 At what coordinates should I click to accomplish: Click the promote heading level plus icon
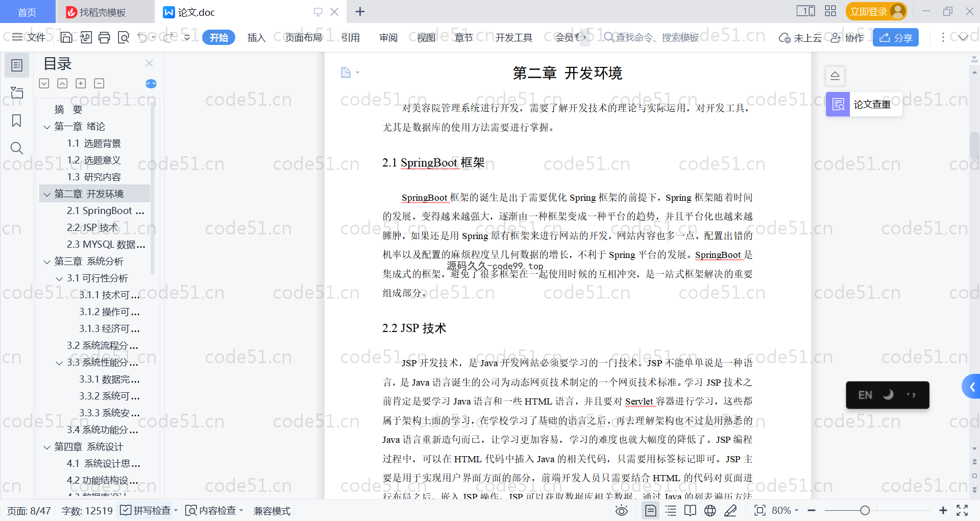point(81,83)
